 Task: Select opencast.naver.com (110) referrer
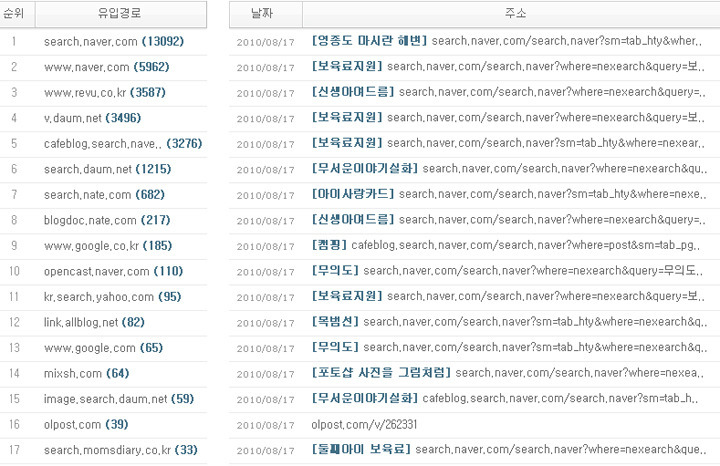click(x=113, y=271)
